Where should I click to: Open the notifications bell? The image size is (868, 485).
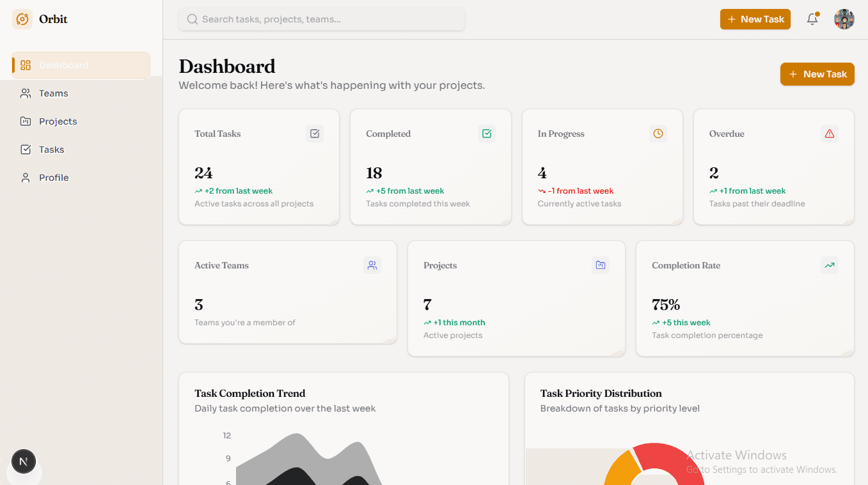pos(812,19)
